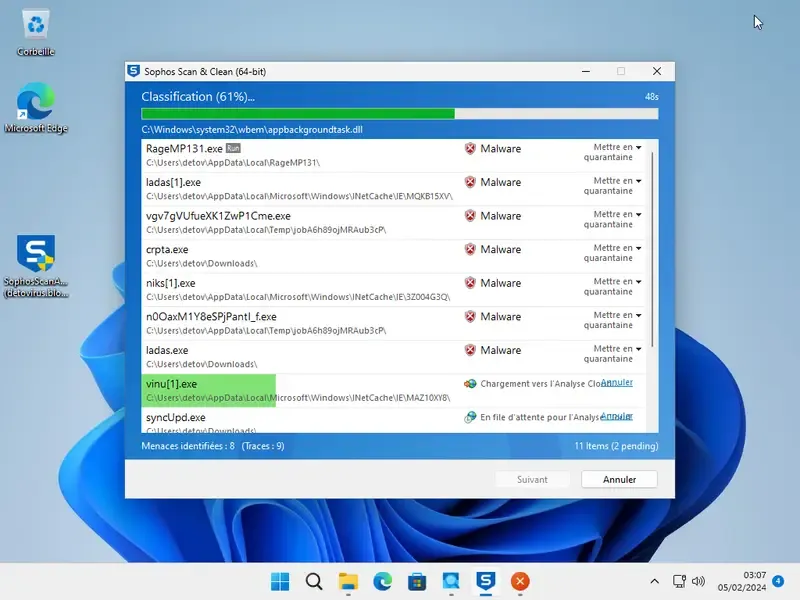This screenshot has height=600, width=800.
Task: Open Microsoft Store from the taskbar
Action: (x=417, y=581)
